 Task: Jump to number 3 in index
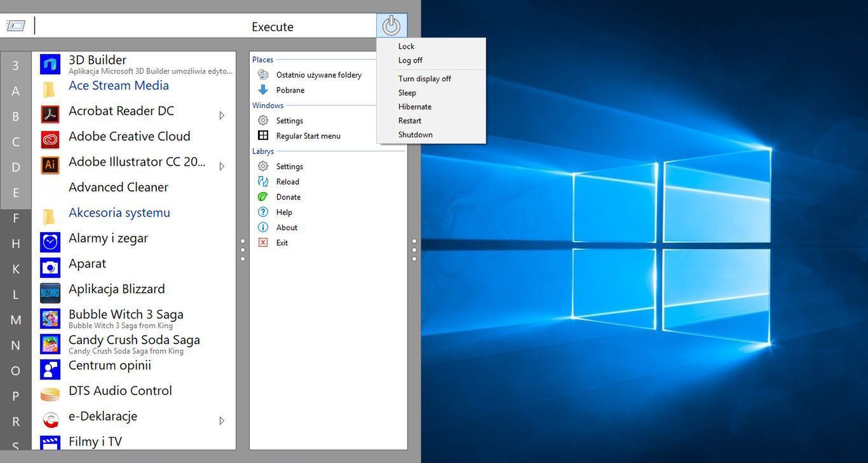click(16, 66)
